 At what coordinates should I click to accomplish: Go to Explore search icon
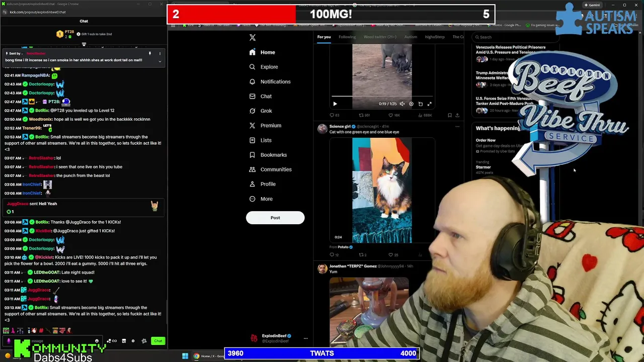pos(252,67)
